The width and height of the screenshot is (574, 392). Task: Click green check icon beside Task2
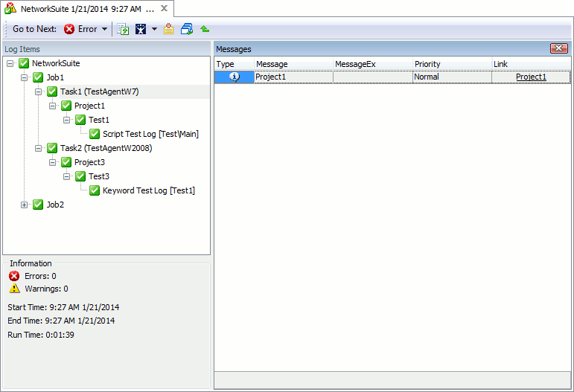click(52, 148)
